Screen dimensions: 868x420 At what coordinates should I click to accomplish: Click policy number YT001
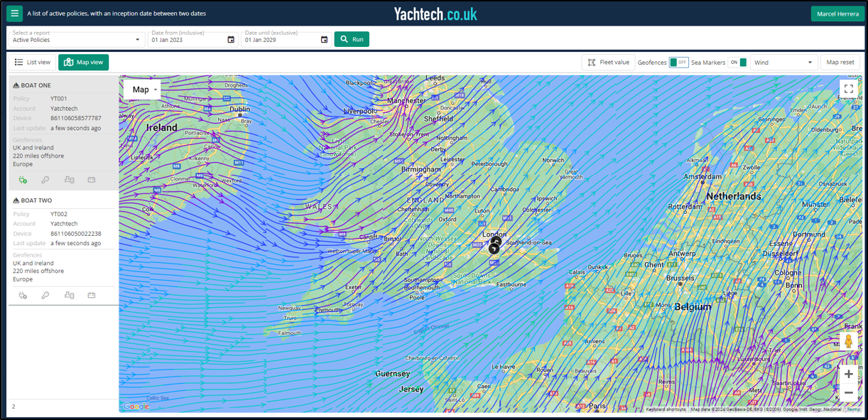click(x=59, y=99)
